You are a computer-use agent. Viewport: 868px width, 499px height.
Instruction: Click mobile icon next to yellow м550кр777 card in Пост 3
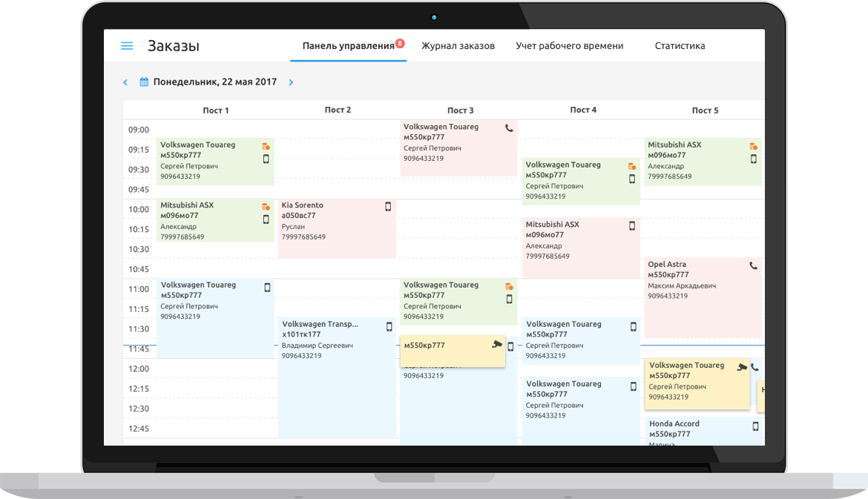click(x=511, y=347)
